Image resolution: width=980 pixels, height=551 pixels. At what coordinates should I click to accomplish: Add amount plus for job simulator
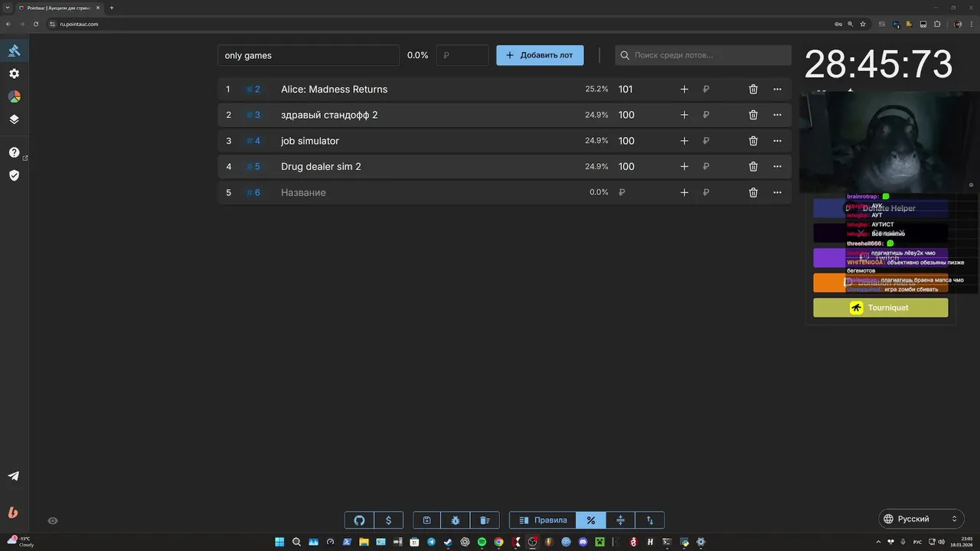[x=684, y=141]
